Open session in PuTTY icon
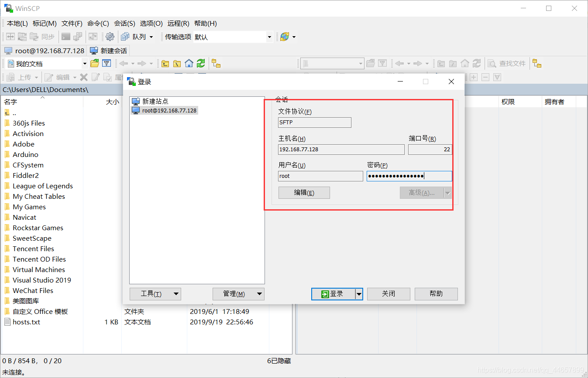588x378 pixels. (78, 37)
